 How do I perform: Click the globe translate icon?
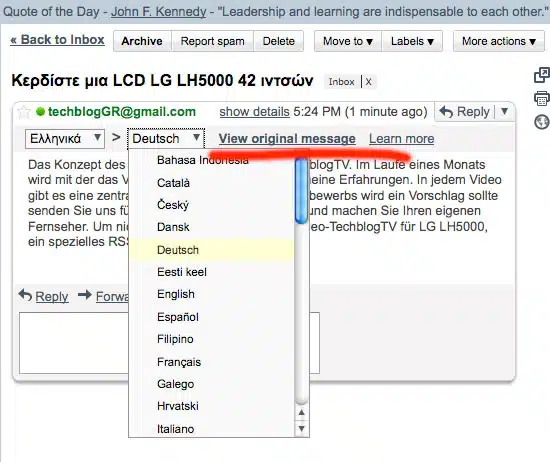(542, 122)
